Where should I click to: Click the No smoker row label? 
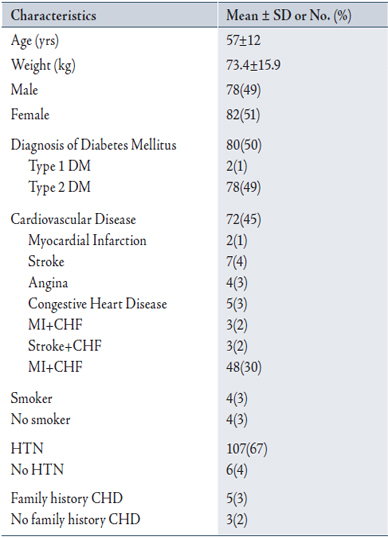40,420
